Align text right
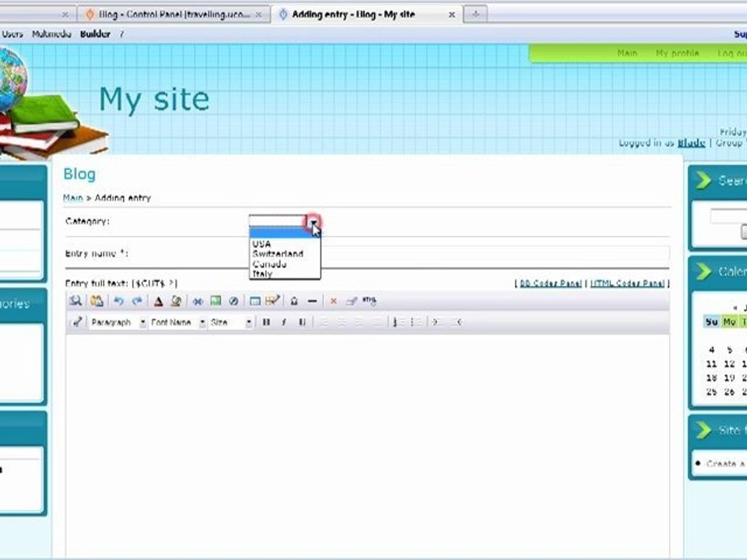This screenshot has width=747, height=560. coord(359,322)
